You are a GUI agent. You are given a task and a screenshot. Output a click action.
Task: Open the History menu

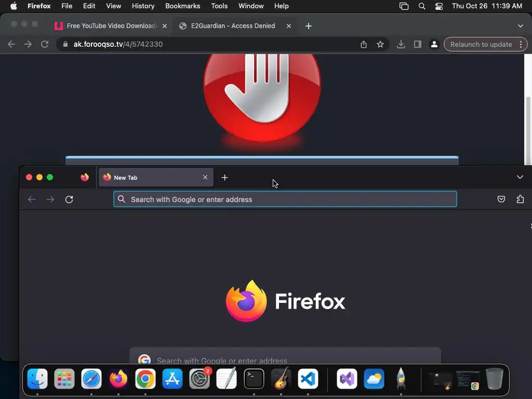tap(143, 6)
